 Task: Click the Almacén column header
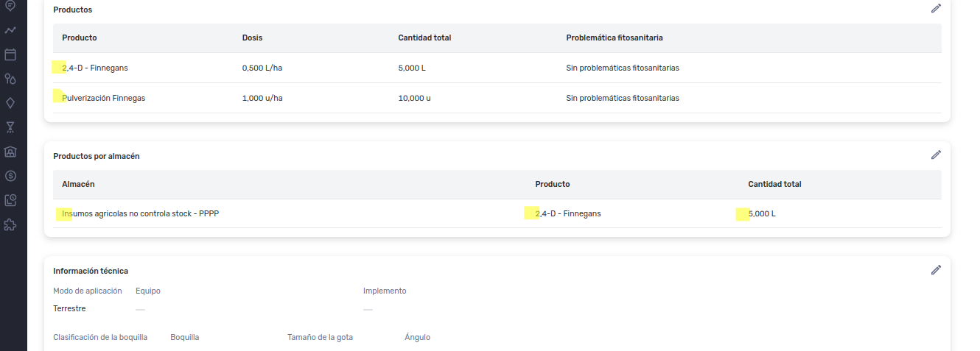(78, 184)
